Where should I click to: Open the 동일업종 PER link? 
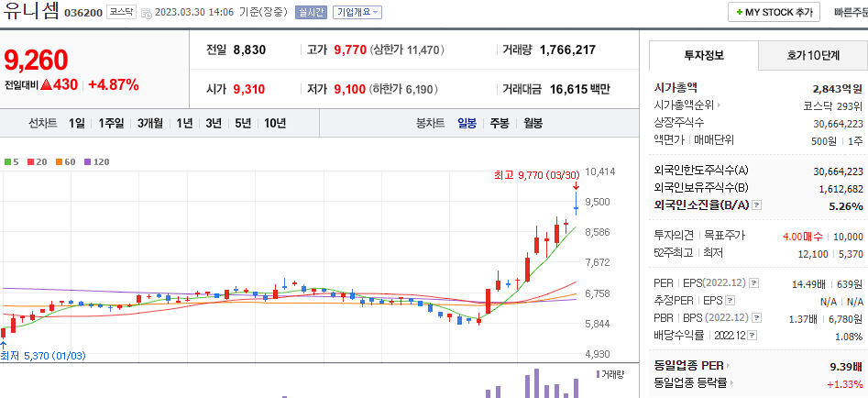(692, 366)
